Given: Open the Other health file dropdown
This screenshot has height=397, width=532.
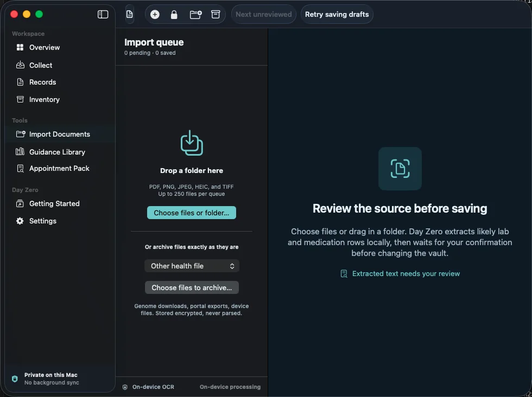Looking at the screenshot, I should pyautogui.click(x=192, y=266).
